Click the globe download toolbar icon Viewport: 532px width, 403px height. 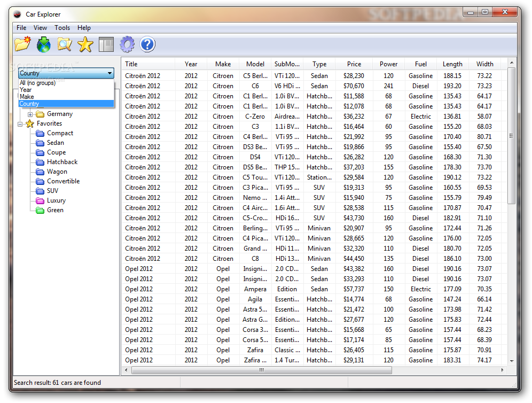tap(44, 44)
